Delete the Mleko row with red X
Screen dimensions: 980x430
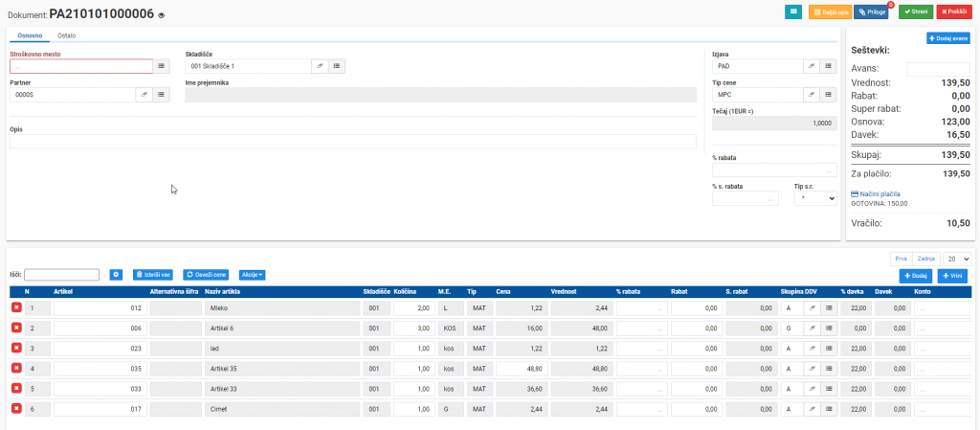[x=16, y=307]
